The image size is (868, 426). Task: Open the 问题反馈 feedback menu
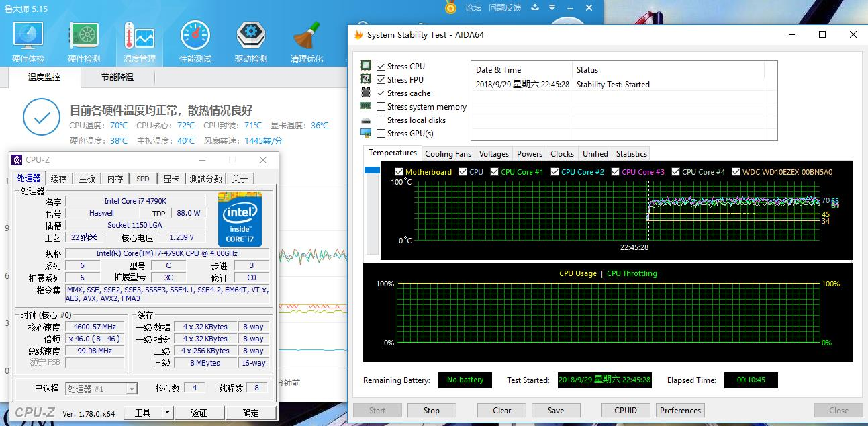[x=505, y=8]
